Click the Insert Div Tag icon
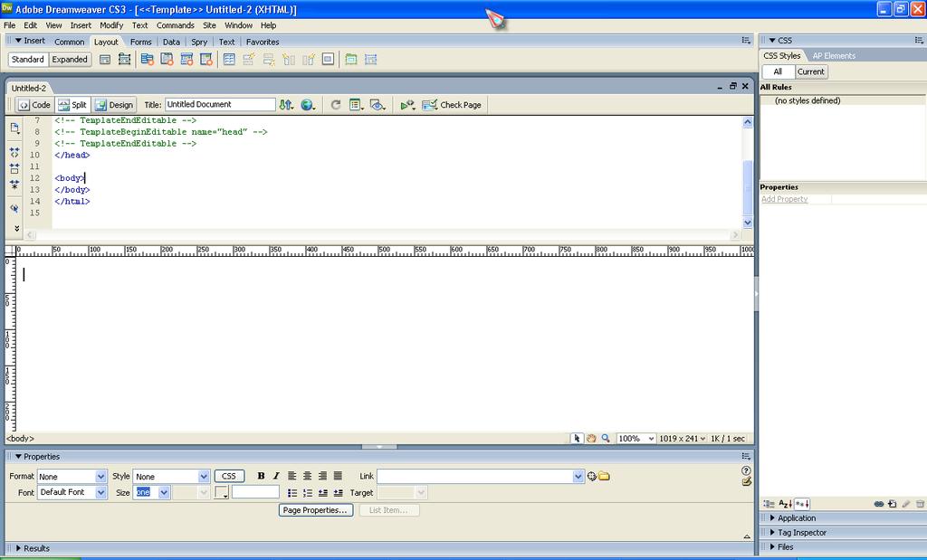The image size is (927, 560). tap(105, 60)
